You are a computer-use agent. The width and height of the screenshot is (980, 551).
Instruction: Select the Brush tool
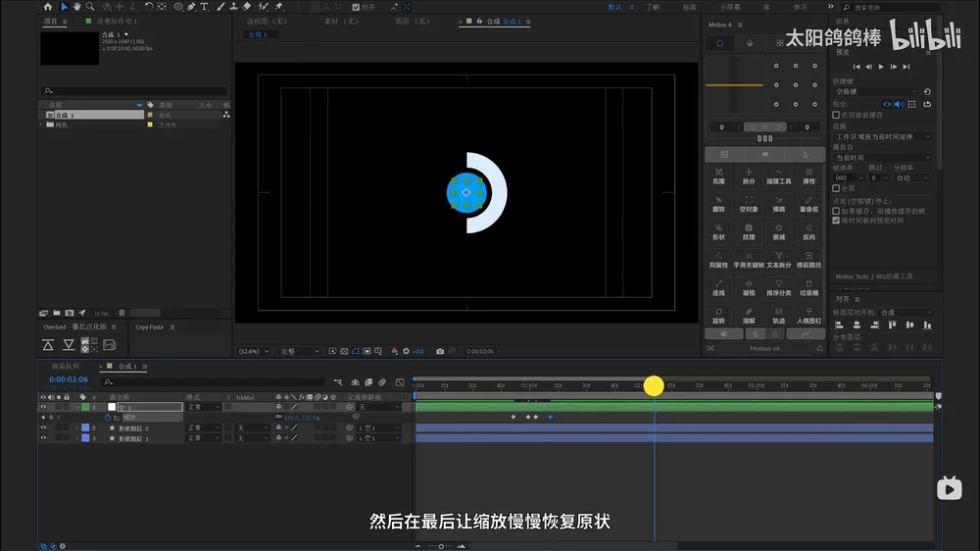coord(220,7)
